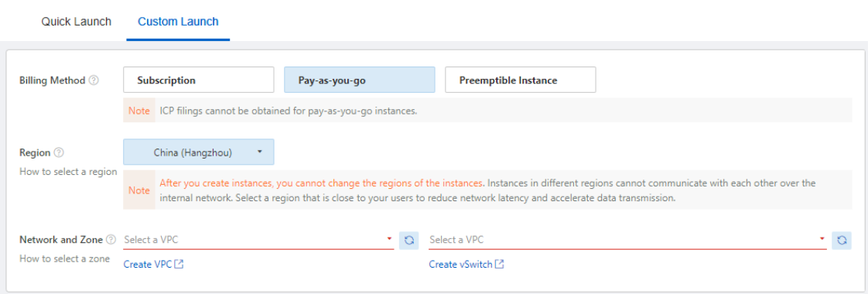Click the right Select a VPC field
This screenshot has width=868, height=294.
pos(627,241)
